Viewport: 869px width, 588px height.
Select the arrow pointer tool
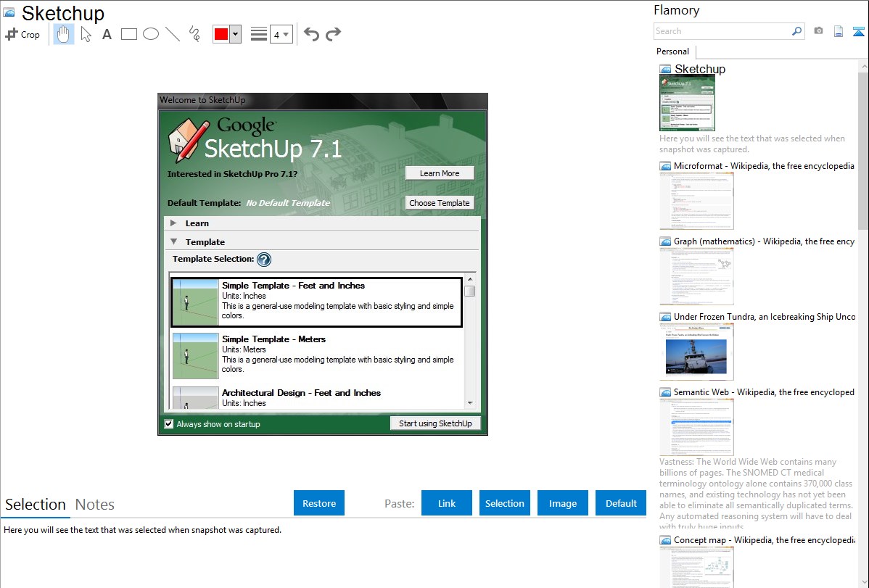(x=86, y=34)
